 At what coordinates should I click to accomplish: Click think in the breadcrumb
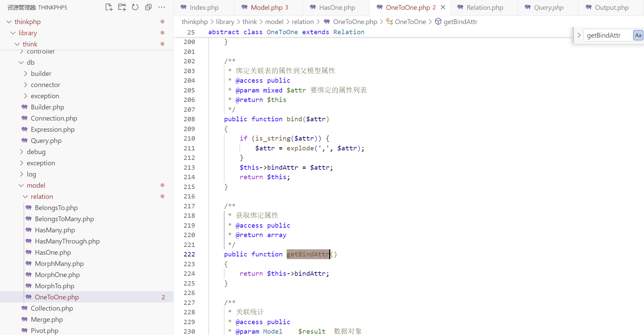(x=250, y=22)
